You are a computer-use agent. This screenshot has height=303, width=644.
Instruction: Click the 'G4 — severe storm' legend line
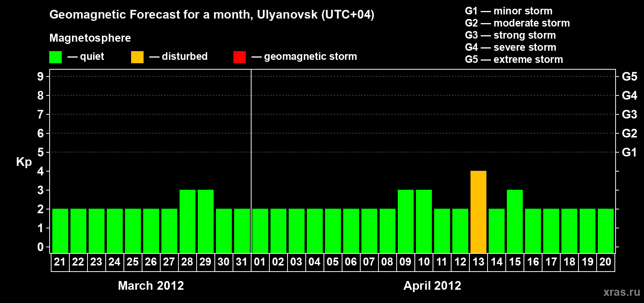click(510, 47)
